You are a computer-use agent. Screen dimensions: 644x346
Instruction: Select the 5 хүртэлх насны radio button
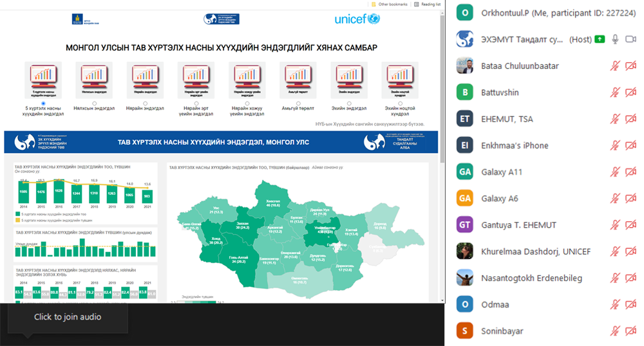43,103
